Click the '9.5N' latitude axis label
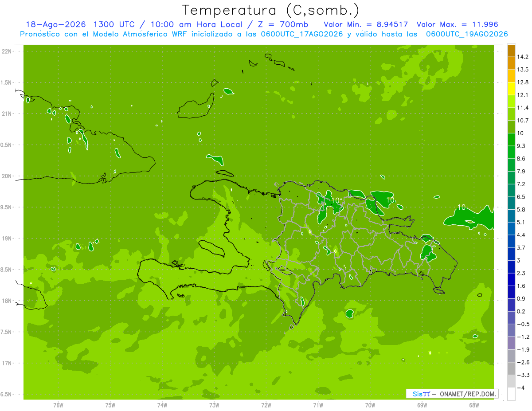The height and width of the screenshot is (411, 532). coord(7,207)
